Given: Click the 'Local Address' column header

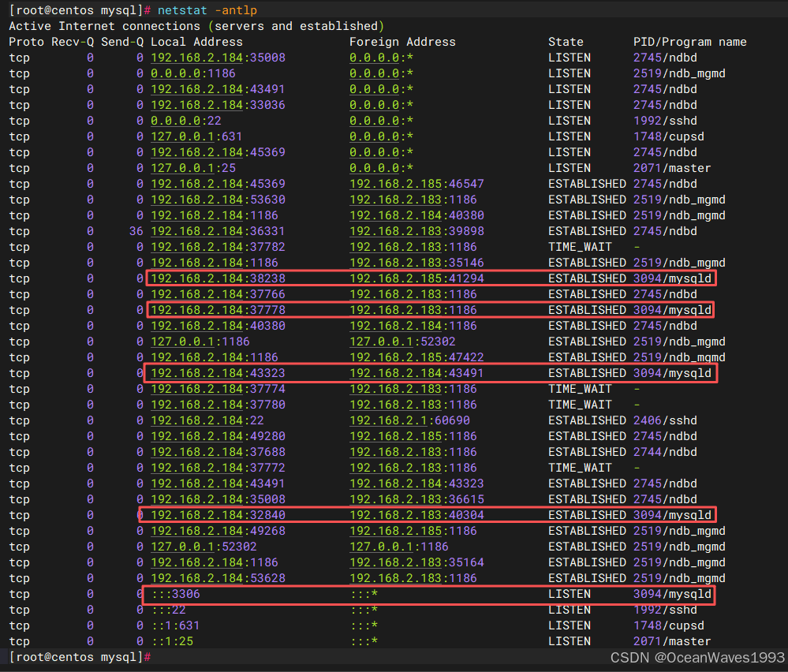Looking at the screenshot, I should pos(196,42).
